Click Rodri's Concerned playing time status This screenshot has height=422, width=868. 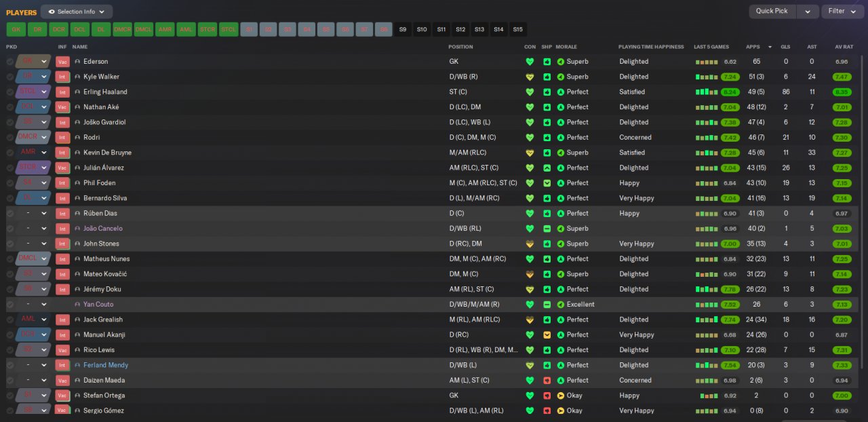(635, 138)
